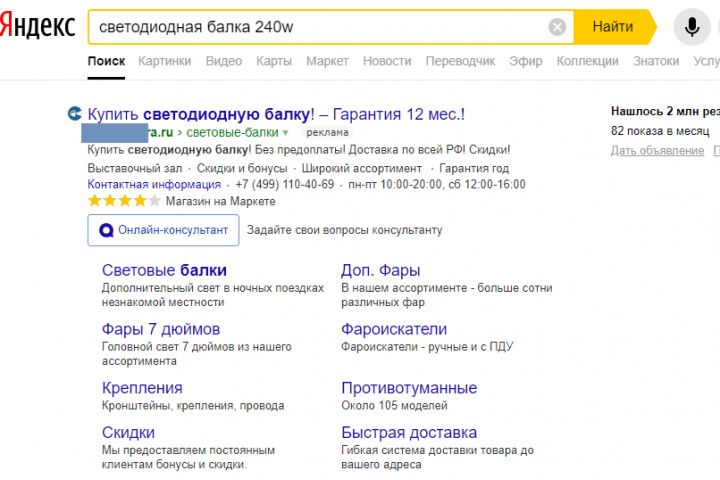This screenshot has width=720, height=480.
Task: Follow the Фары 7 дюймов link
Action: 161,329
